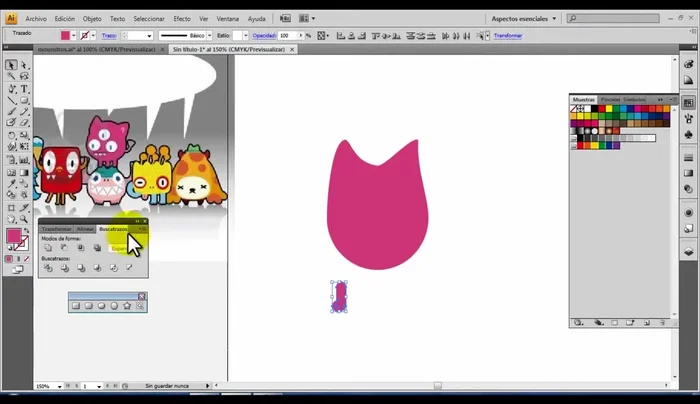The height and width of the screenshot is (404, 700).
Task: Select the rounded rectangle shape tool
Action: tap(88, 306)
